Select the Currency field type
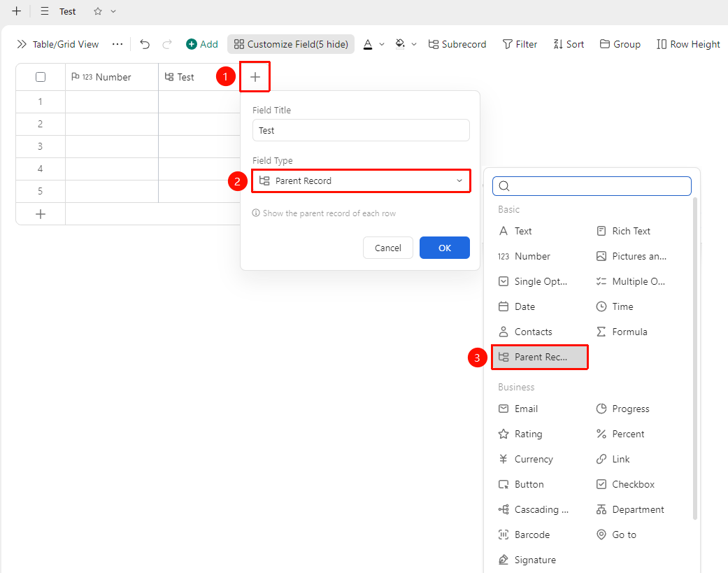Viewport: 728px width, 573px height. pyautogui.click(x=526, y=459)
